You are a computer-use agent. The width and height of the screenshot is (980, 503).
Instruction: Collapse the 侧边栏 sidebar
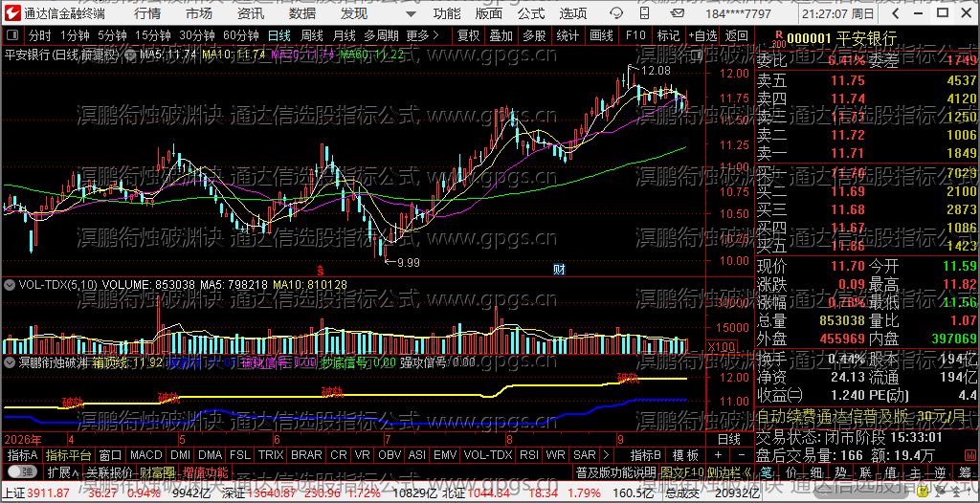click(730, 471)
